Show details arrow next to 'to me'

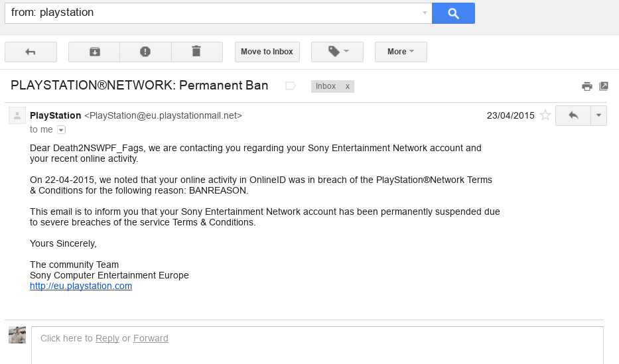click(61, 130)
